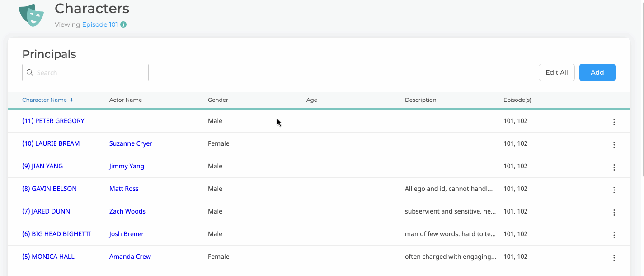This screenshot has width=644, height=276.
Task: Click the magnifier icon in search box
Action: point(30,72)
